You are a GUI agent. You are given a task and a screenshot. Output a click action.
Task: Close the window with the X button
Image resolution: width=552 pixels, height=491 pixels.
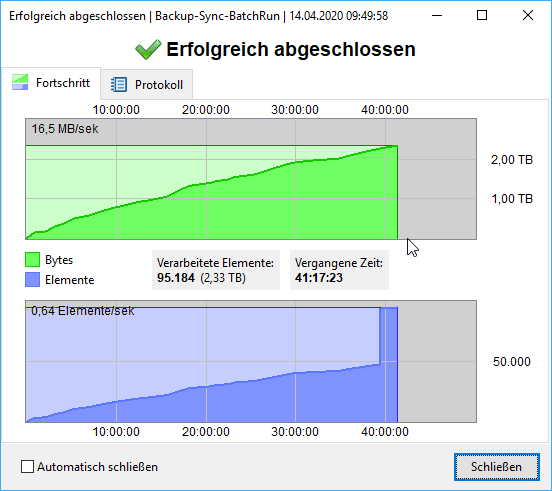click(x=528, y=15)
